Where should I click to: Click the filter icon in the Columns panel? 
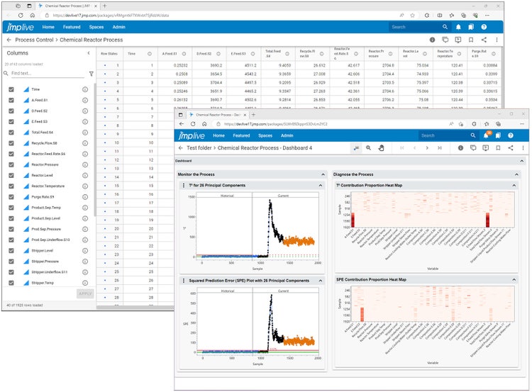(x=91, y=73)
